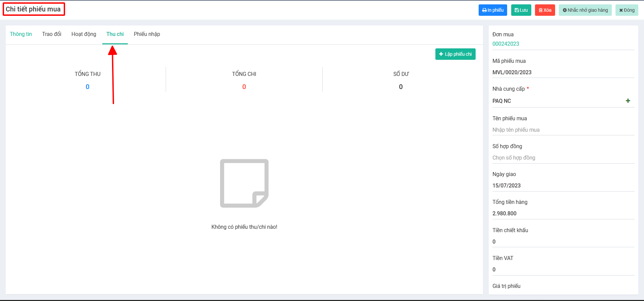The width and height of the screenshot is (644, 301).
Task: Click the Giá trị phiếu label
Action: point(506,286)
